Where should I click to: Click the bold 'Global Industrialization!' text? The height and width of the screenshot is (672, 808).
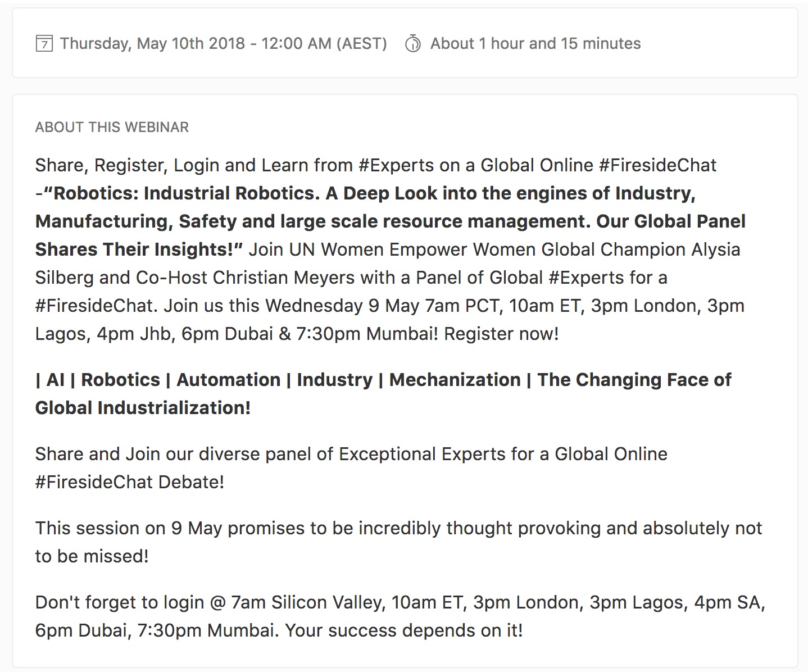click(143, 408)
